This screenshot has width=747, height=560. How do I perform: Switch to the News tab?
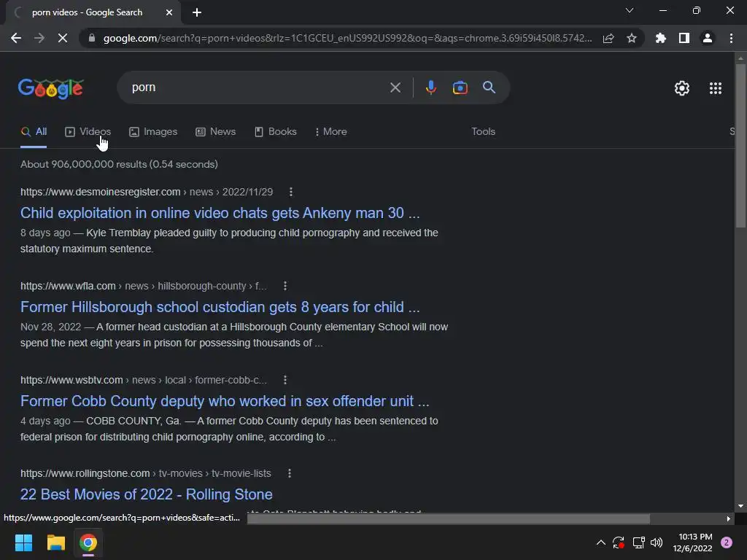[x=216, y=132]
